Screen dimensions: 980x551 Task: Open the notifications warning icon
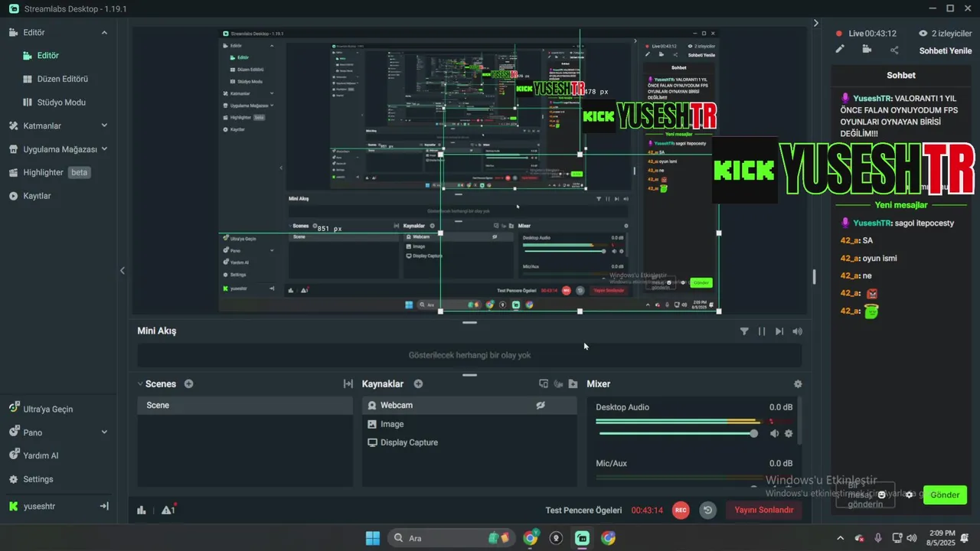tap(168, 510)
